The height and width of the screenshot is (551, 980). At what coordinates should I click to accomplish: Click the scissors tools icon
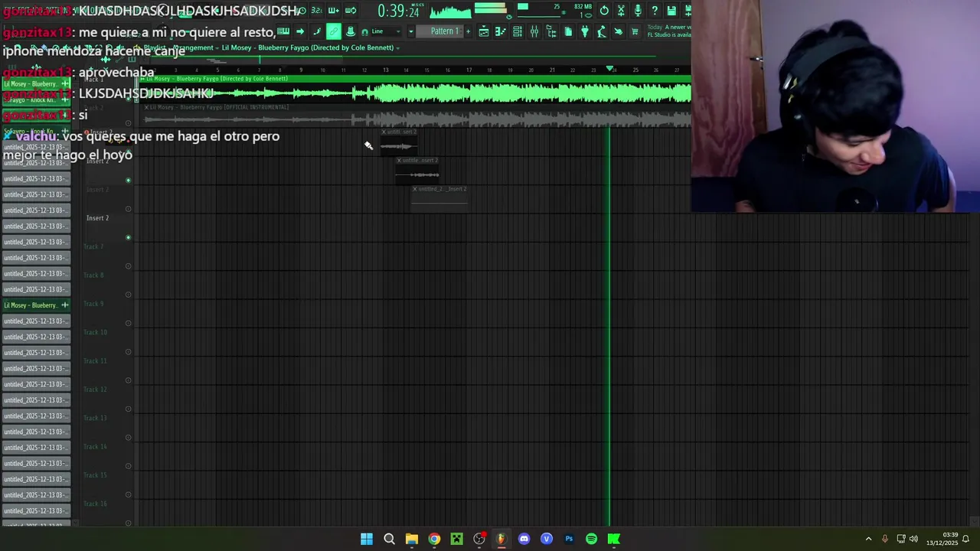coord(621,11)
